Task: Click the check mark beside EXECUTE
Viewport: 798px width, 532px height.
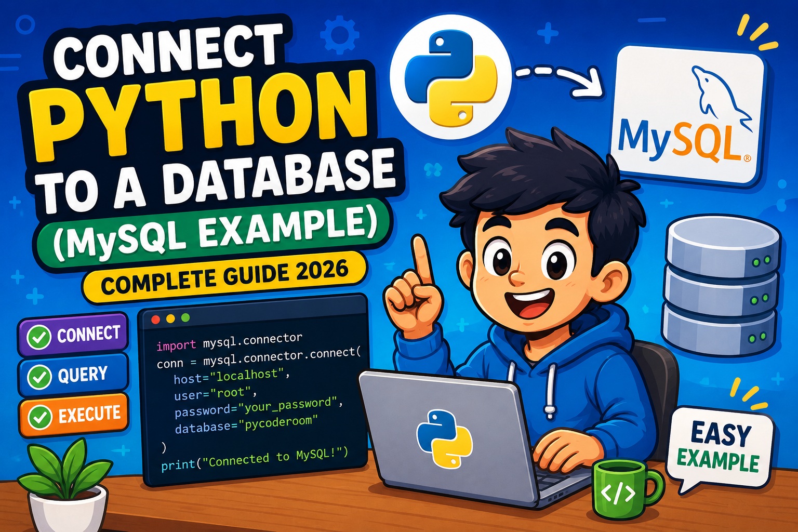Action: tap(39, 417)
